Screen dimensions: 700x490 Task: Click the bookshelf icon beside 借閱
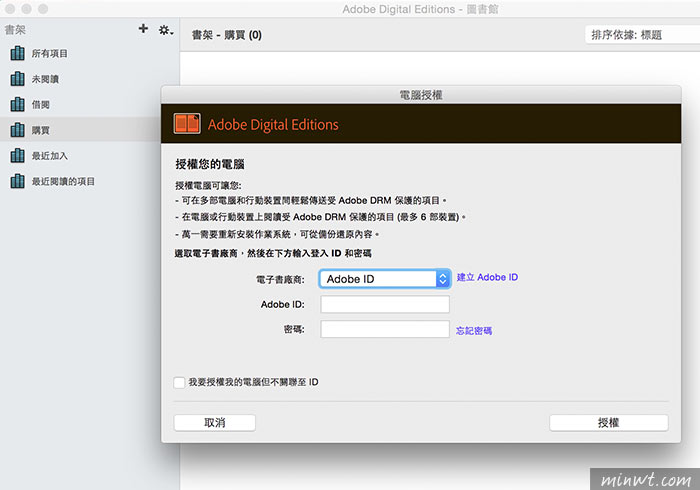pyautogui.click(x=17, y=104)
